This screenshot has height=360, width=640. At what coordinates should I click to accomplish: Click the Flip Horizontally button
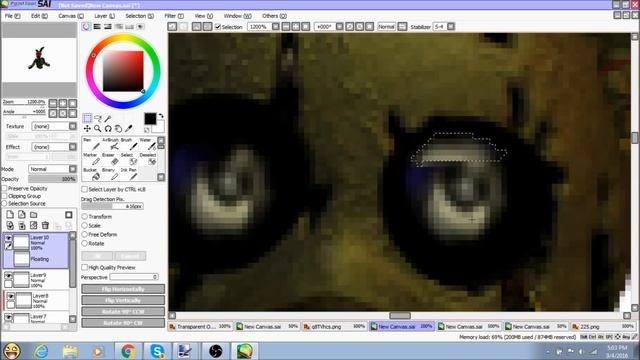[123, 289]
